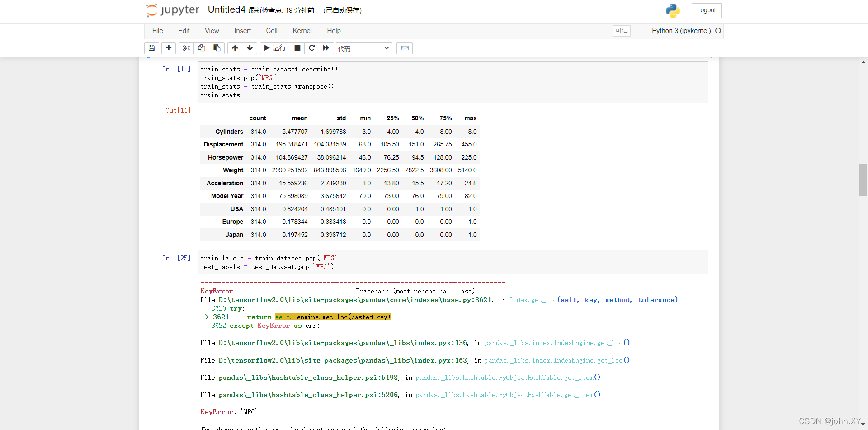The image size is (868, 430).
Task: Copy selected cells icon
Action: click(x=202, y=48)
